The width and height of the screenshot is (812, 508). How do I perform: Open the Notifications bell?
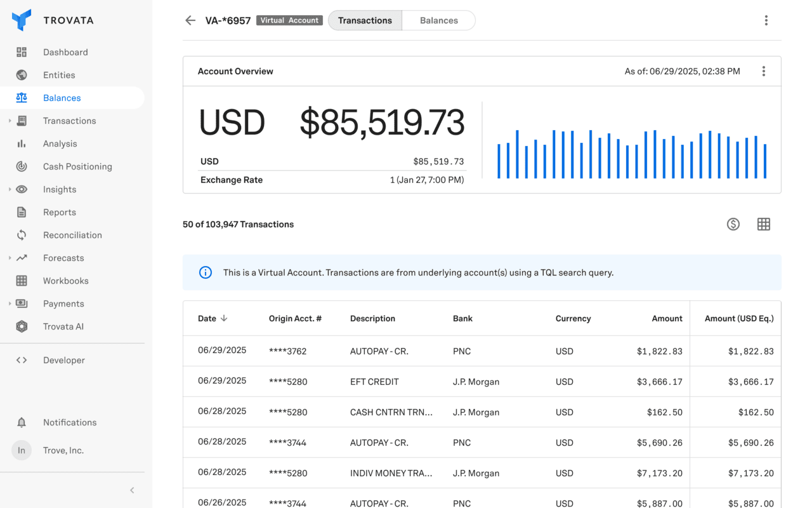click(21, 422)
